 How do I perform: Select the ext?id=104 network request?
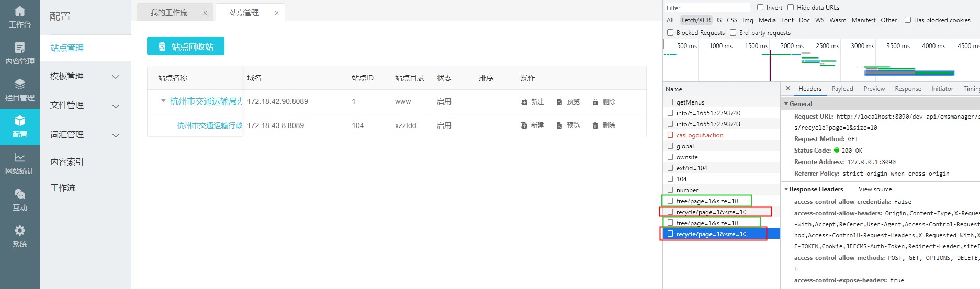721,168
